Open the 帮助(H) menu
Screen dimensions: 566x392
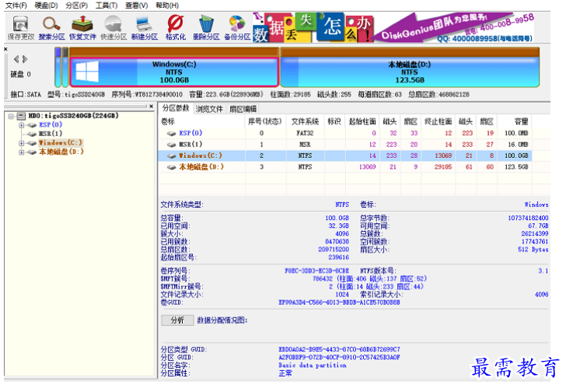(x=167, y=5)
